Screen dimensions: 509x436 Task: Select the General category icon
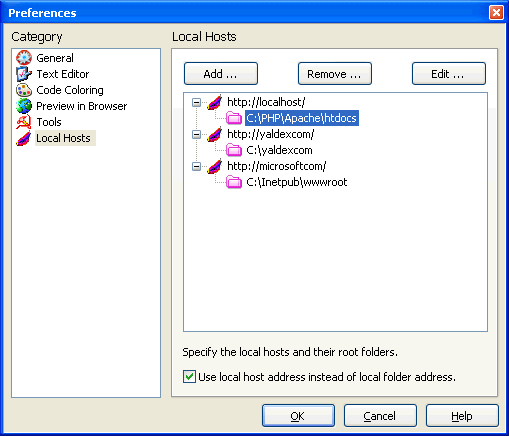click(x=24, y=58)
